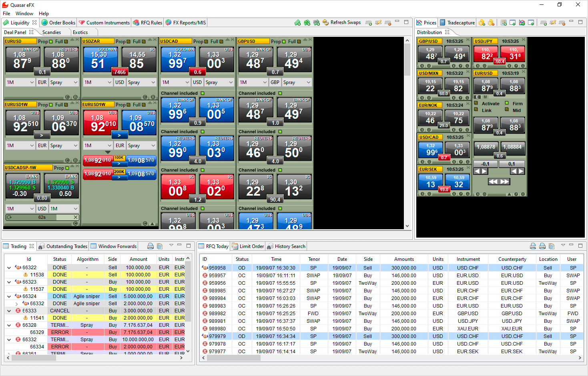Enable the Activate checkbox in EUR/USD tile
588x376 pixels.
[476, 103]
